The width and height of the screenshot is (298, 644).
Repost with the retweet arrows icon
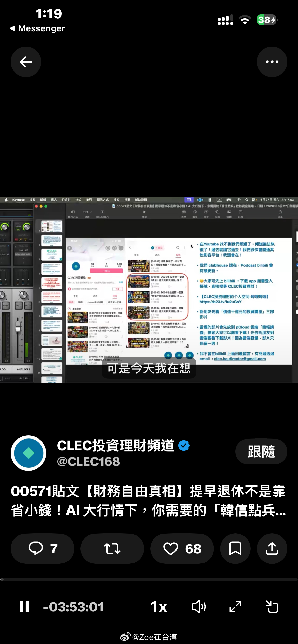(112, 549)
